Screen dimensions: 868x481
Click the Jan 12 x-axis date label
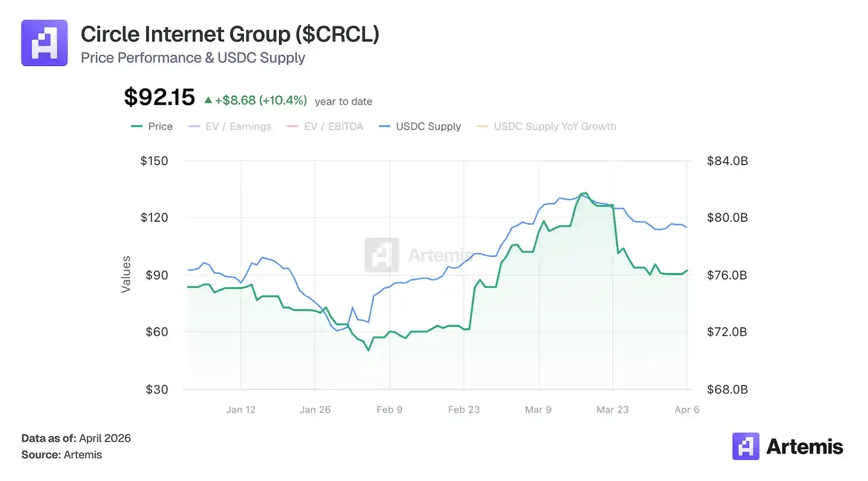[241, 409]
